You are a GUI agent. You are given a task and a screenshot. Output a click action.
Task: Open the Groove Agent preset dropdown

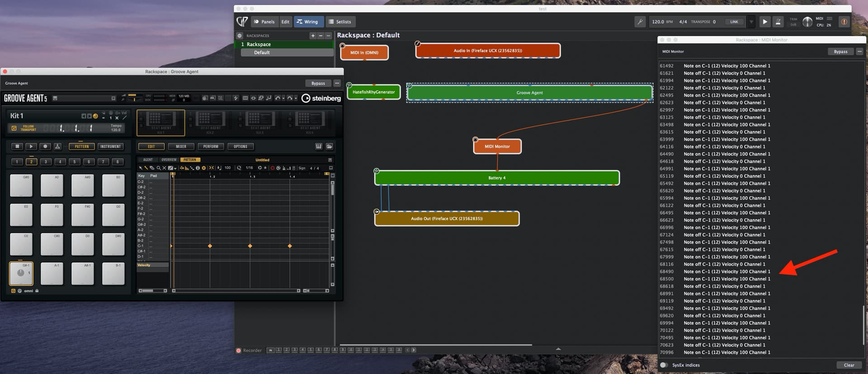pyautogui.click(x=113, y=98)
